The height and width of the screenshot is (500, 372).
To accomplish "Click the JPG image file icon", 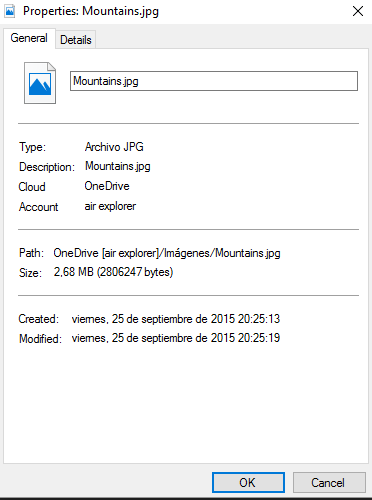I will pyautogui.click(x=40, y=83).
